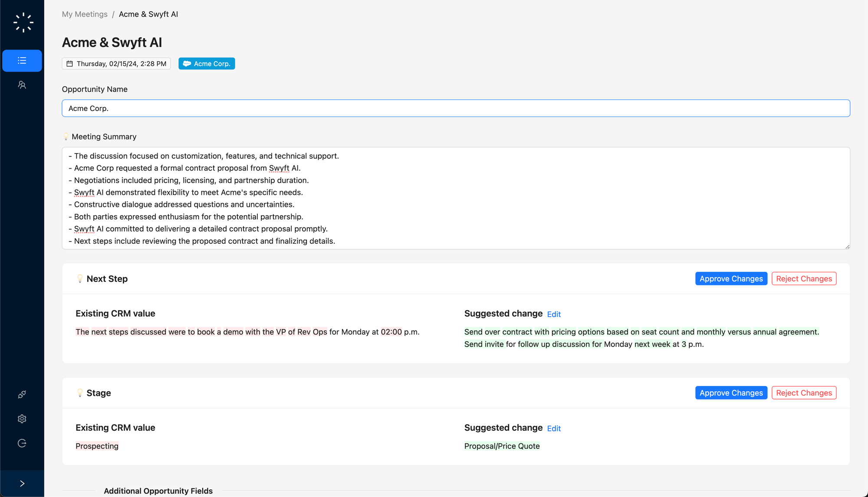Click the lightbulb icon next to Stage
The height and width of the screenshot is (497, 868).
[80, 393]
